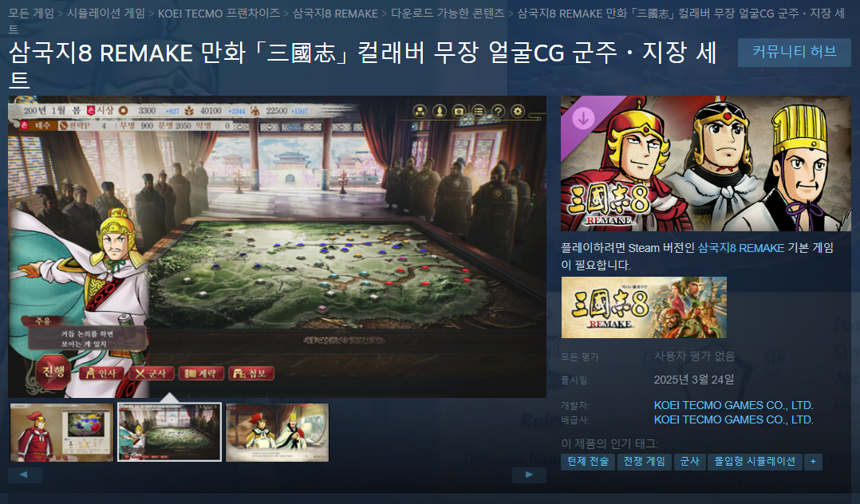Select the third screenshot thumbnail with two characters
860x504 pixels.
pyautogui.click(x=278, y=432)
